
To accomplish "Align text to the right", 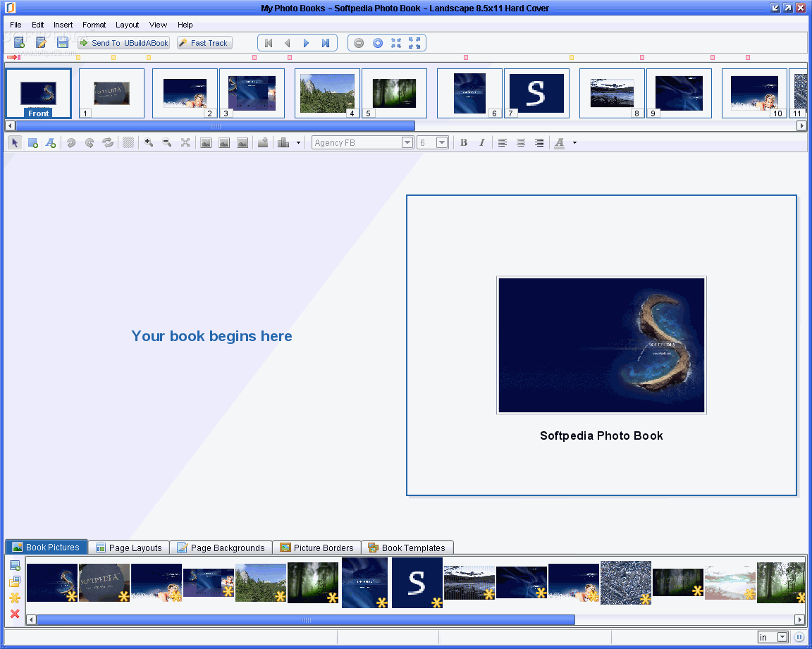I will (539, 143).
